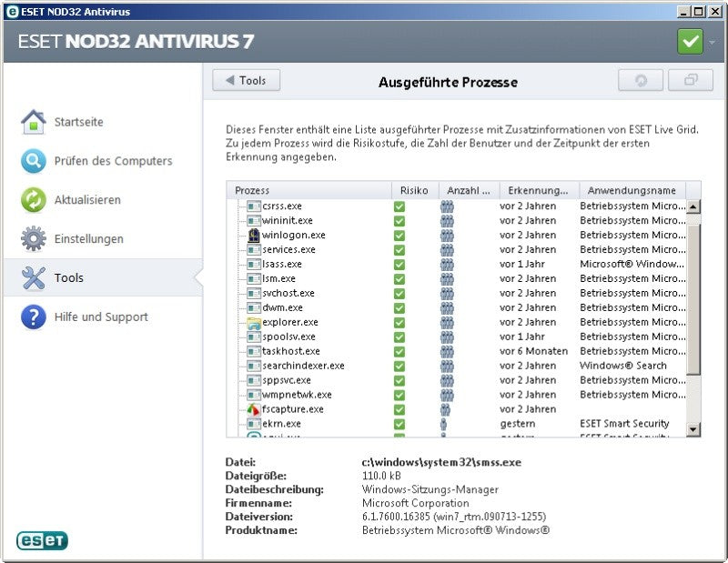The image size is (728, 563).
Task: Sort by the Risiko column header
Action: click(x=415, y=190)
